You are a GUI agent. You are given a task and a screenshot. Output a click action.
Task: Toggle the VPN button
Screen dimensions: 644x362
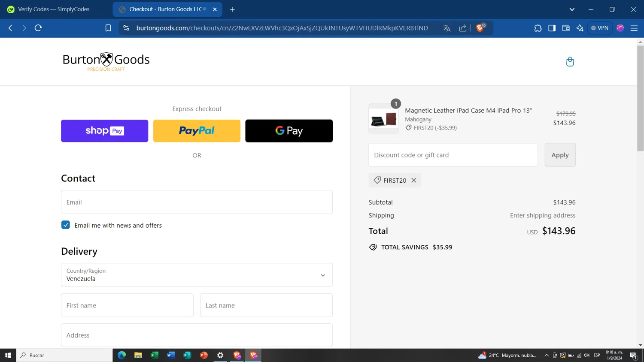pyautogui.click(x=600, y=28)
